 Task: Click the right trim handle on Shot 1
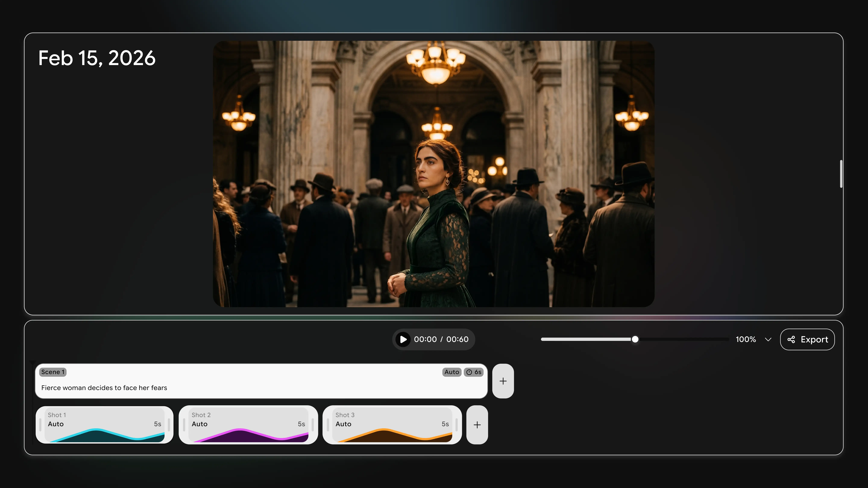pyautogui.click(x=169, y=425)
